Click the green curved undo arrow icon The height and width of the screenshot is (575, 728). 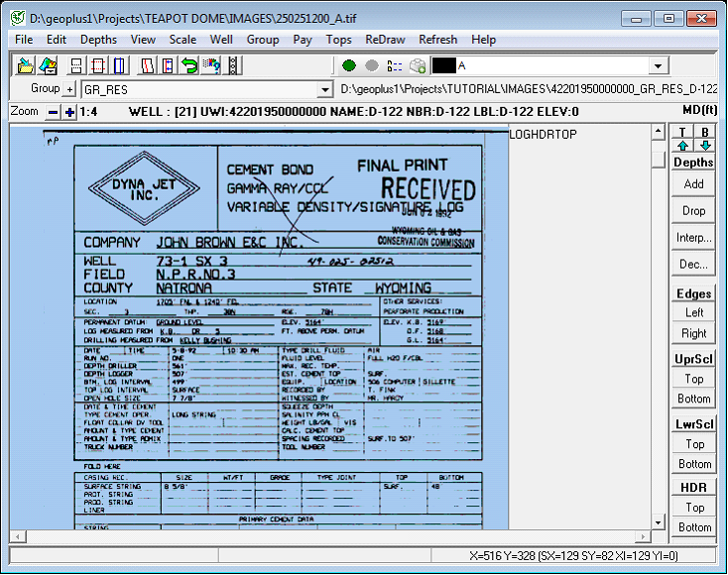pyautogui.click(x=188, y=65)
